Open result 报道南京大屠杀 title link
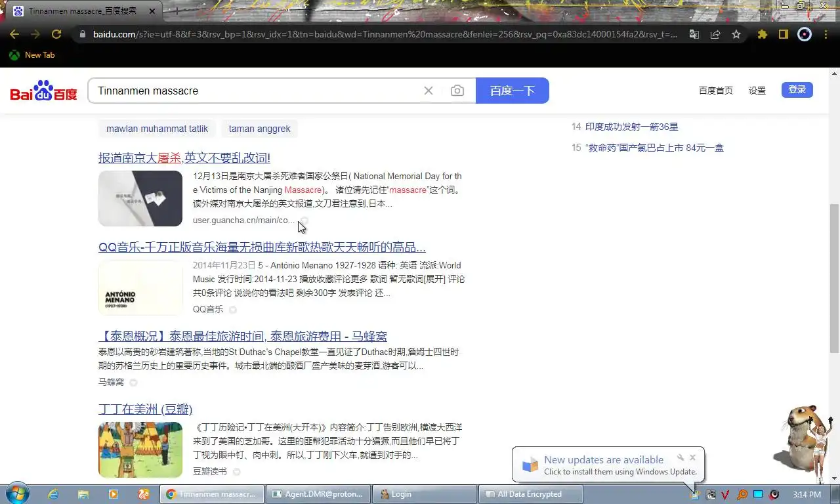840x504 pixels. 184,157
